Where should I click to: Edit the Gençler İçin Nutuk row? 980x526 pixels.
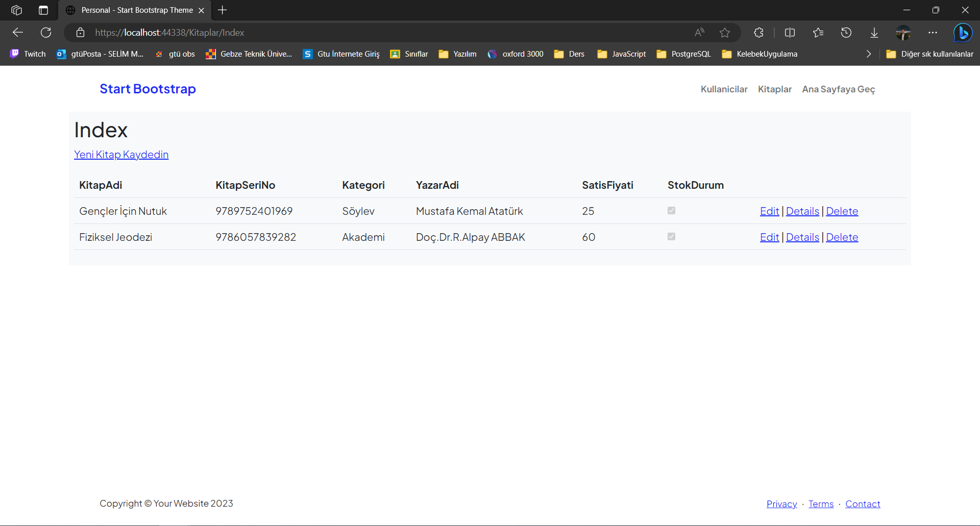[769, 211]
